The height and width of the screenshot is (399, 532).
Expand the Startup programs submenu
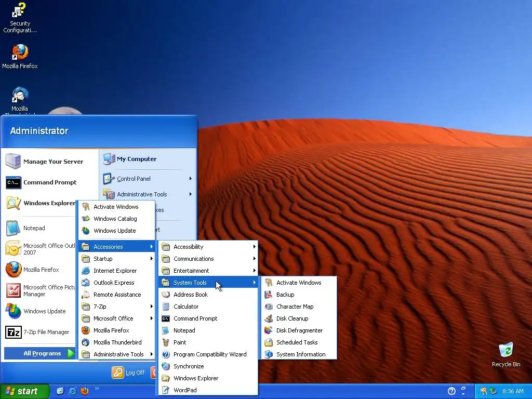click(117, 259)
